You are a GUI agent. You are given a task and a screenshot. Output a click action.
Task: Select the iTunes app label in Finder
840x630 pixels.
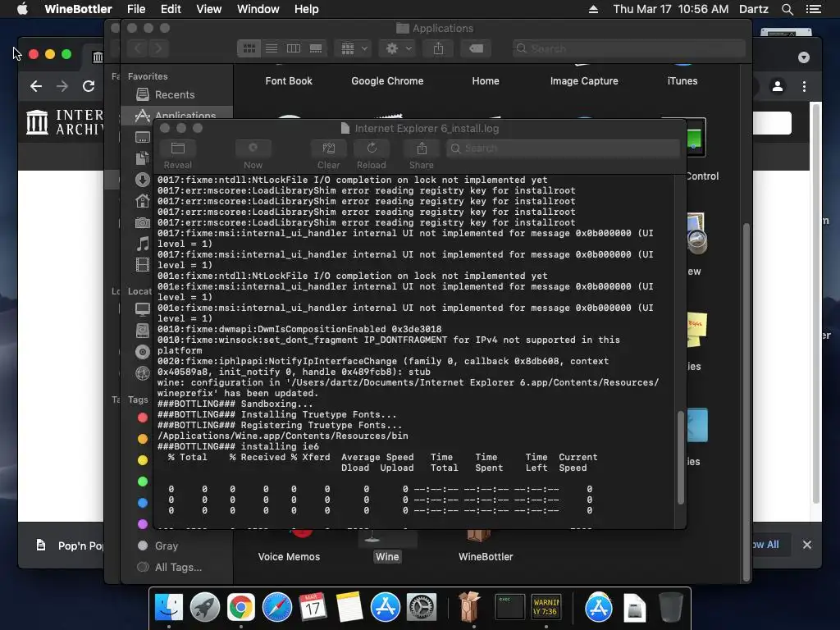(682, 81)
